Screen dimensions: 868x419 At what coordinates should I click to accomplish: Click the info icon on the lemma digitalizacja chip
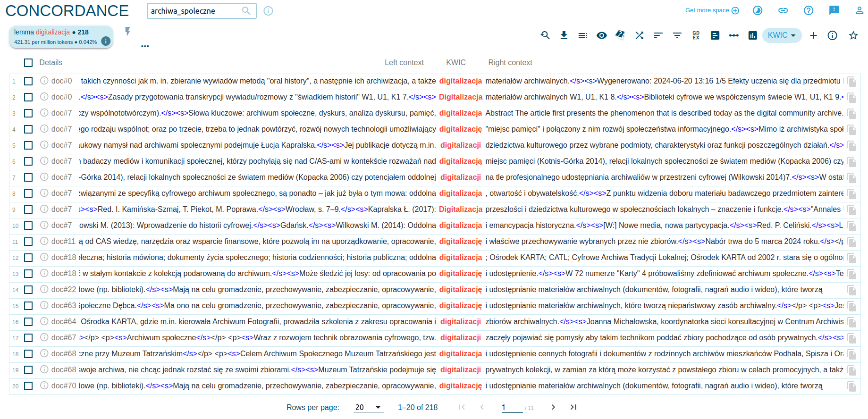106,42
